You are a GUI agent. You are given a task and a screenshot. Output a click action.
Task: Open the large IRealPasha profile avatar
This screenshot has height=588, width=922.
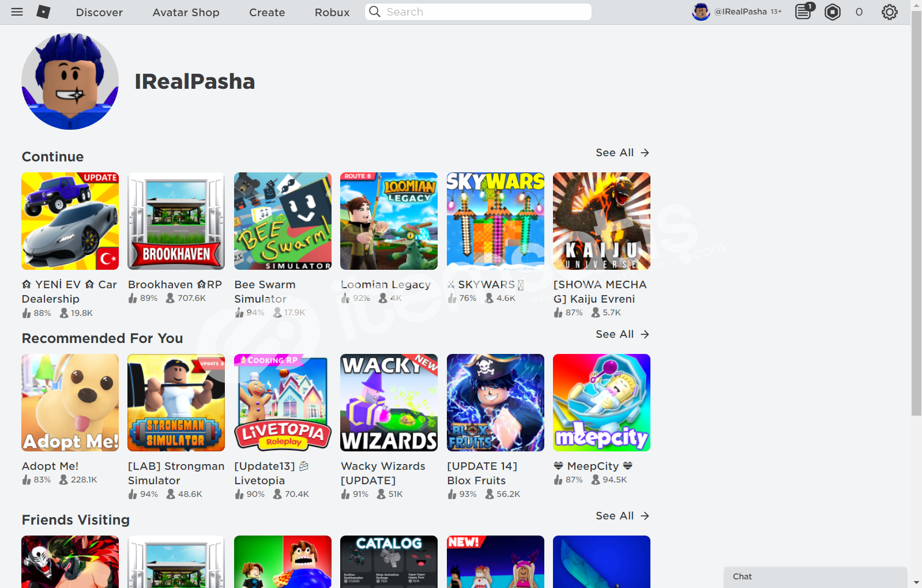(70, 81)
